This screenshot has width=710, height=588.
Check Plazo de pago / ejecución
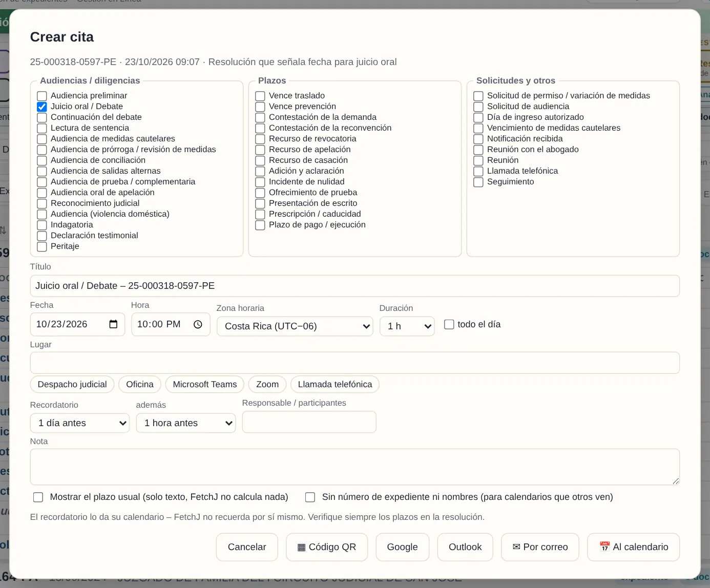click(260, 225)
